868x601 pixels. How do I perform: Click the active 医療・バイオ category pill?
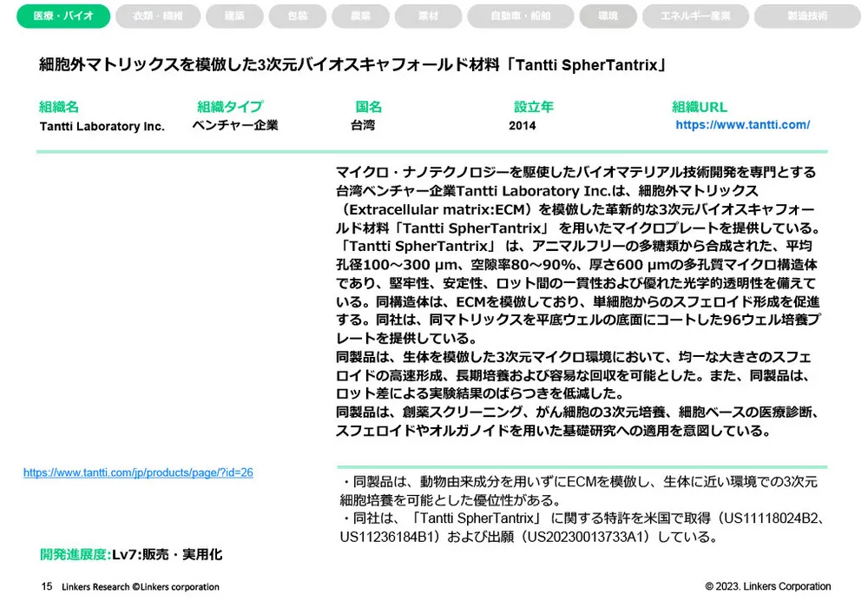point(62,17)
